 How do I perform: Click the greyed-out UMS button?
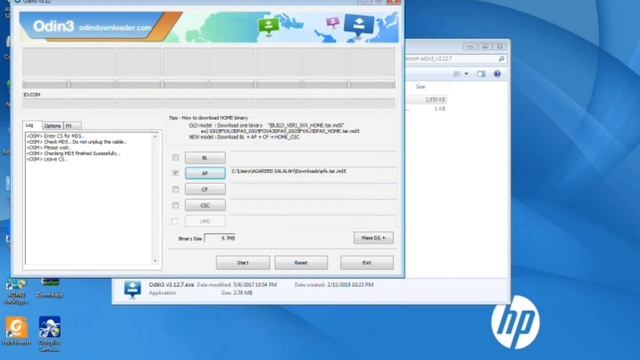[x=205, y=221]
